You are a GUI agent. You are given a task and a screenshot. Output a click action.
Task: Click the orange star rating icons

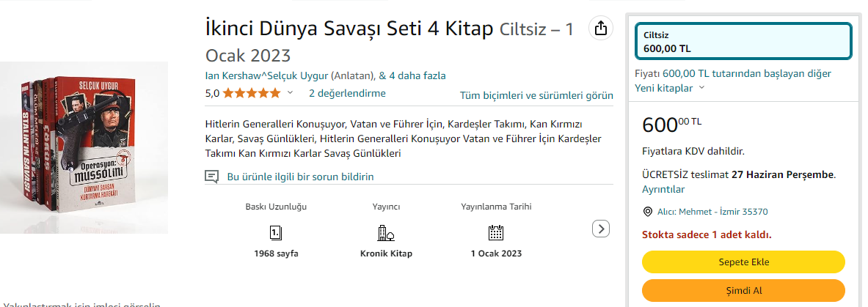(251, 93)
